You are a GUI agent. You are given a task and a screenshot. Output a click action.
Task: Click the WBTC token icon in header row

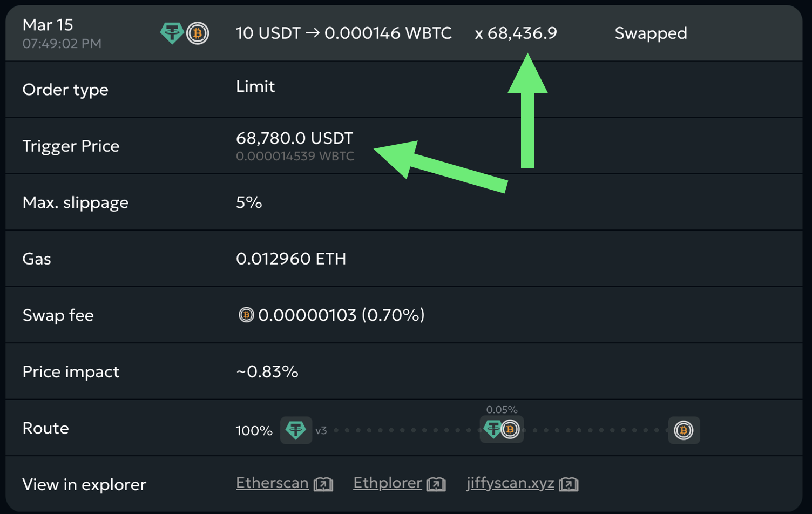[198, 33]
